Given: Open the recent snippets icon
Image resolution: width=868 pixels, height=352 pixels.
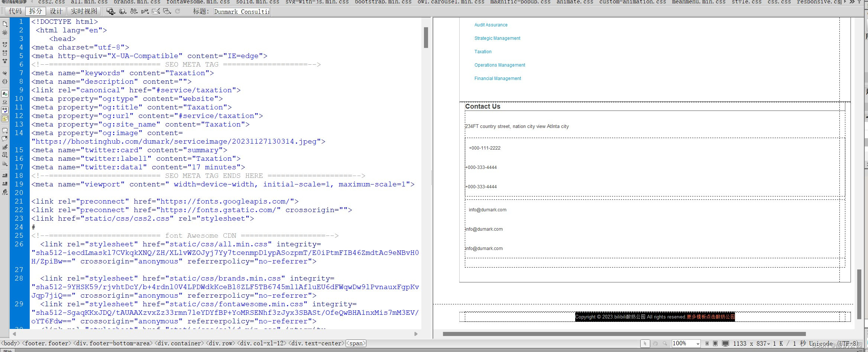Looking at the screenshot, I should coord(5,155).
